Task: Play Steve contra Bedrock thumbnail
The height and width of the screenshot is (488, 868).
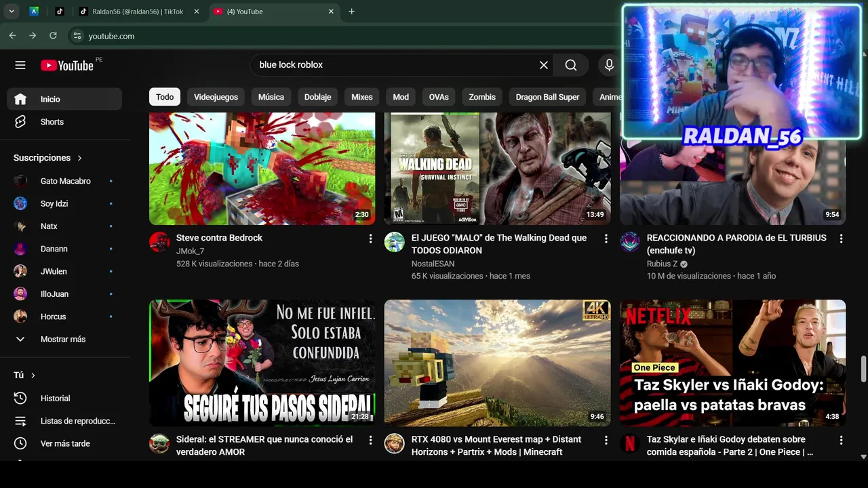Action: [262, 169]
